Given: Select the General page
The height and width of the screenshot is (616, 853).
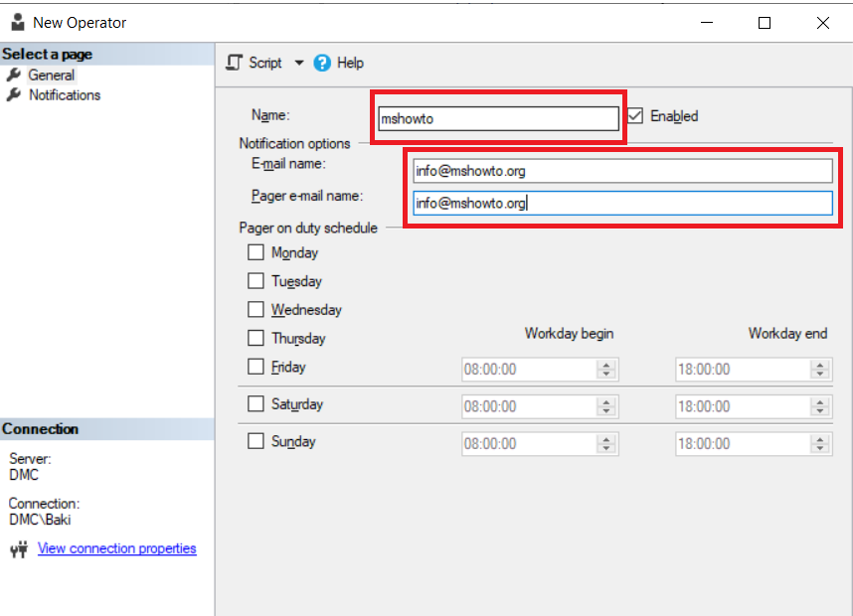Looking at the screenshot, I should 51,76.
